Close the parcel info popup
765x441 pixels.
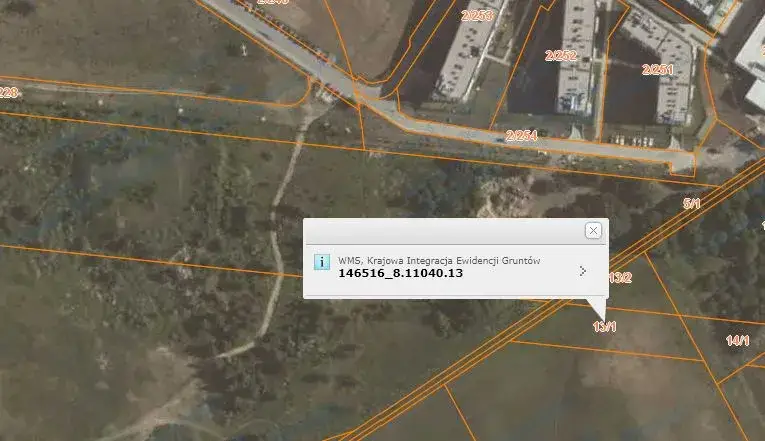[593, 231]
